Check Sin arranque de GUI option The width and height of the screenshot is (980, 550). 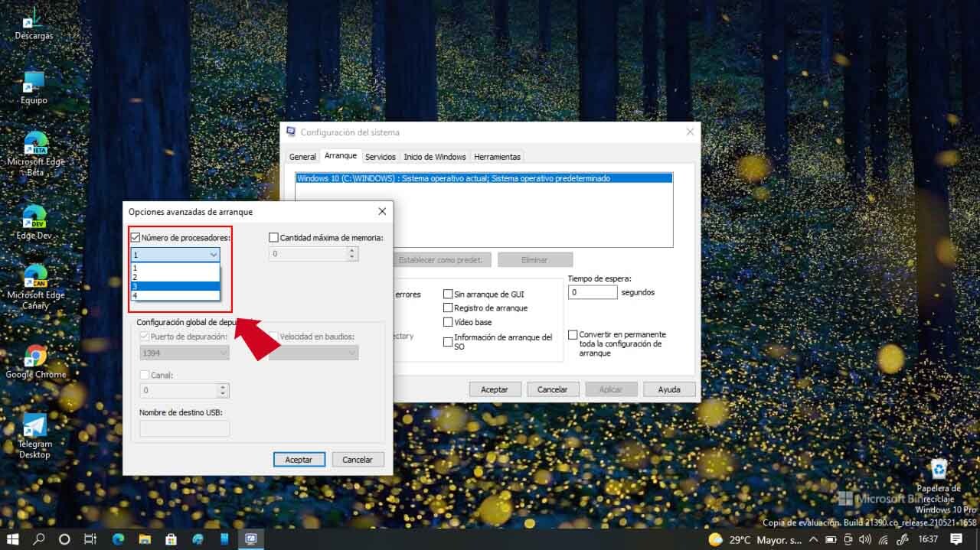point(448,294)
